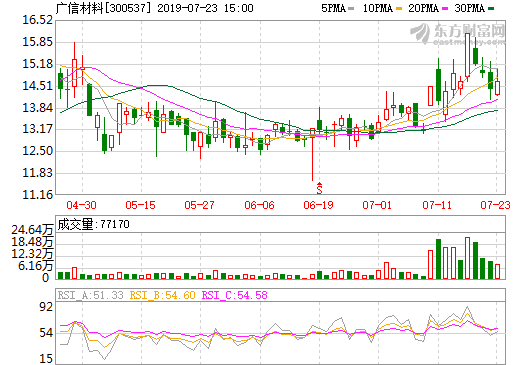This screenshot has width=520, height=365.
Task: Click the 13.84 price axis label
Action: point(37,108)
